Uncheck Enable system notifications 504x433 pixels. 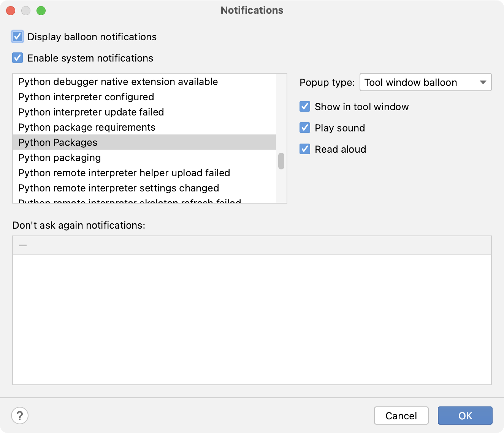[17, 58]
